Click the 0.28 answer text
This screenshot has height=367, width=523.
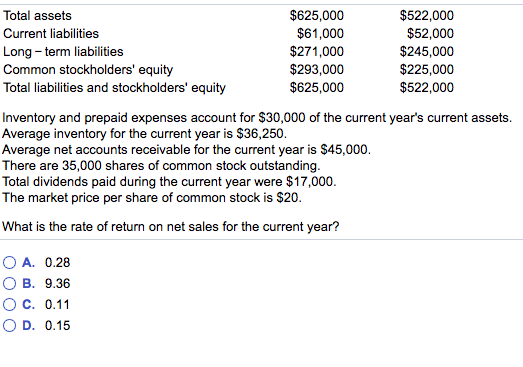tap(57, 263)
